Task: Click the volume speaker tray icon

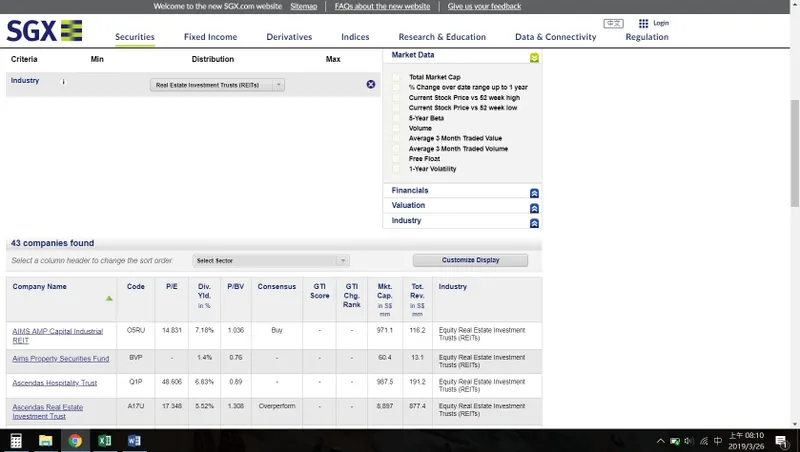Action: (x=689, y=441)
